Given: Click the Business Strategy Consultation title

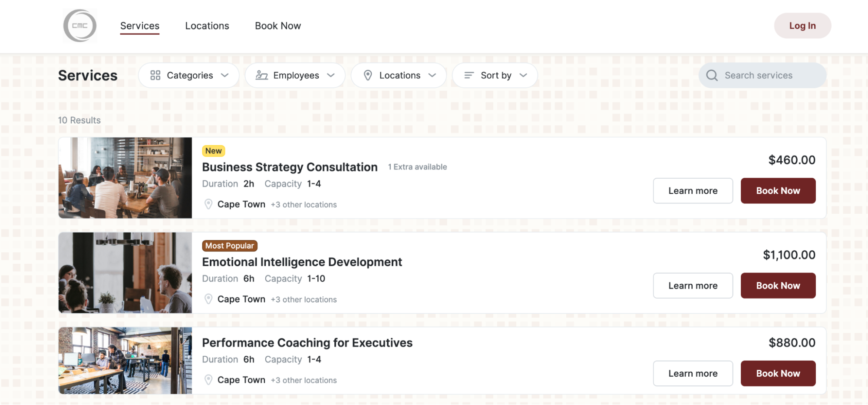Looking at the screenshot, I should tap(290, 167).
